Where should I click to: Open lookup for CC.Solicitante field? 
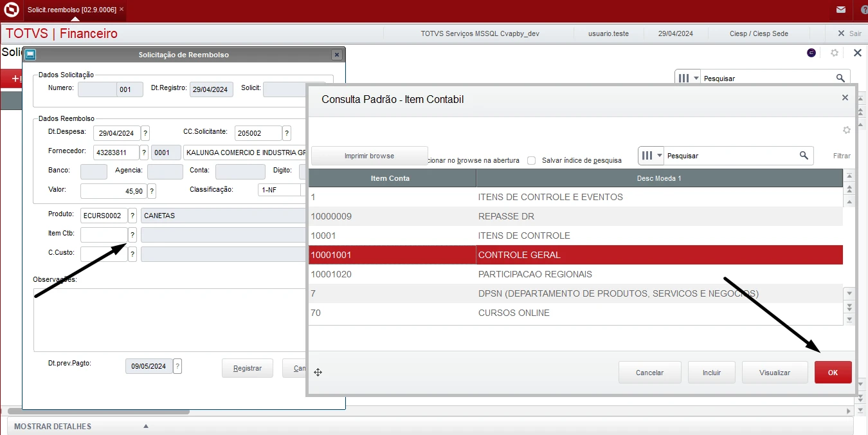(287, 133)
